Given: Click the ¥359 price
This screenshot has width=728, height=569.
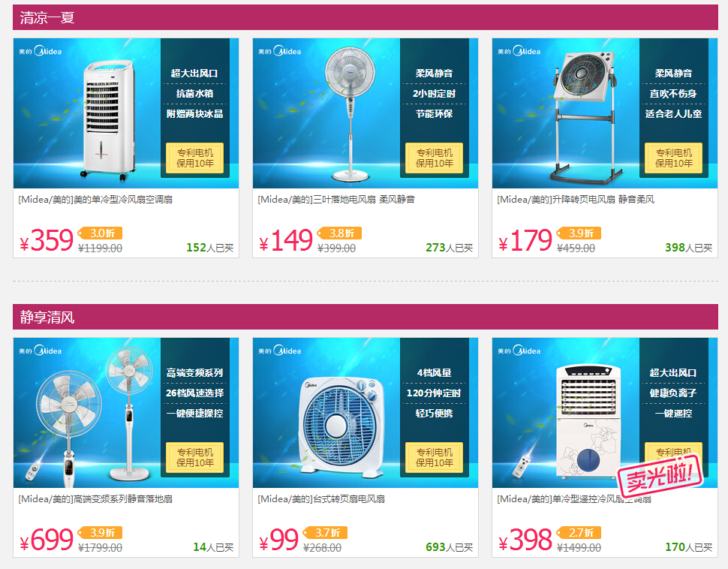Looking at the screenshot, I should (x=47, y=241).
